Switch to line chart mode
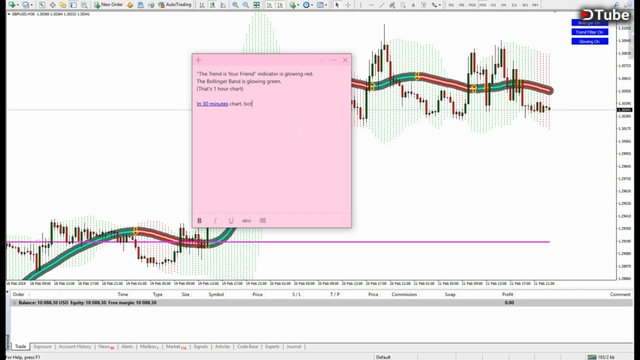This screenshot has height=360, width=640. [x=223, y=5]
